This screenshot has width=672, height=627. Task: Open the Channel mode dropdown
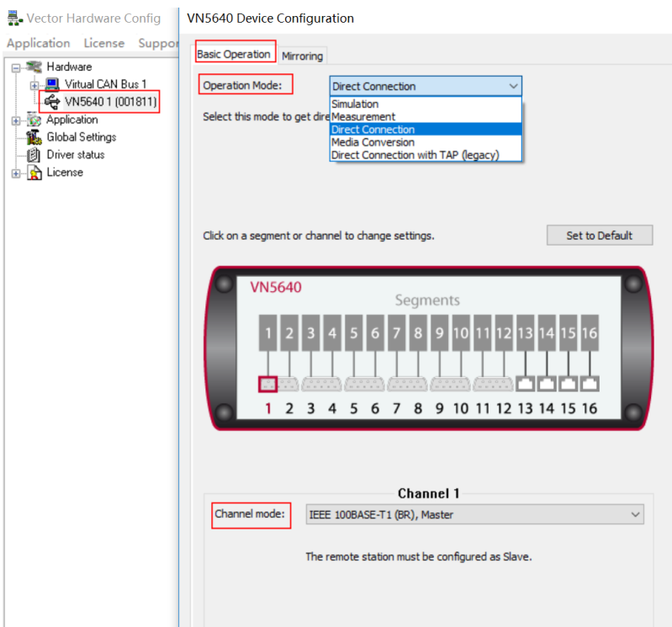pyautogui.click(x=475, y=514)
